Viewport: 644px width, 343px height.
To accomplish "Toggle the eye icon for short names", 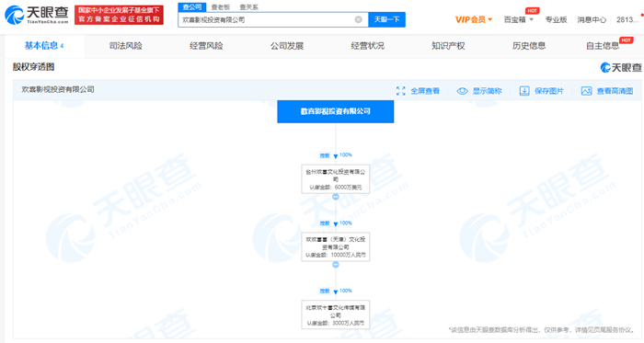I will point(462,91).
